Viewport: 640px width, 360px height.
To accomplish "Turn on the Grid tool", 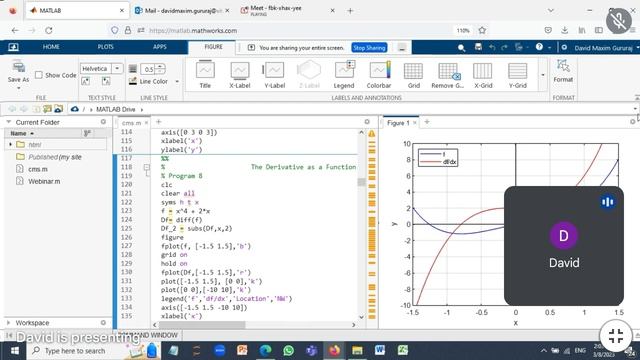I will click(x=413, y=75).
